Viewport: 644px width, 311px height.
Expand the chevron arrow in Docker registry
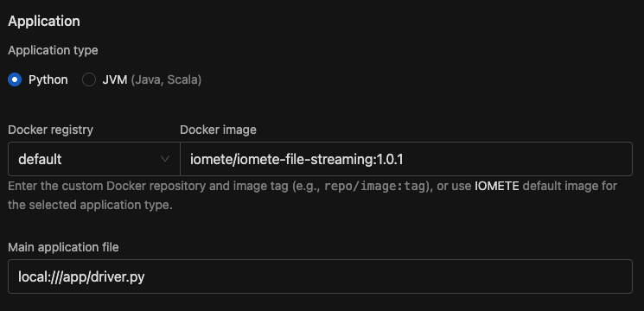tap(165, 159)
